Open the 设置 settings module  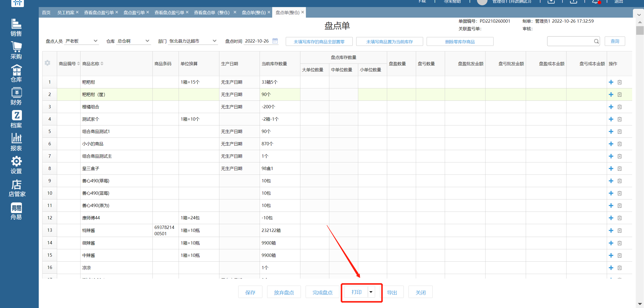tap(16, 165)
